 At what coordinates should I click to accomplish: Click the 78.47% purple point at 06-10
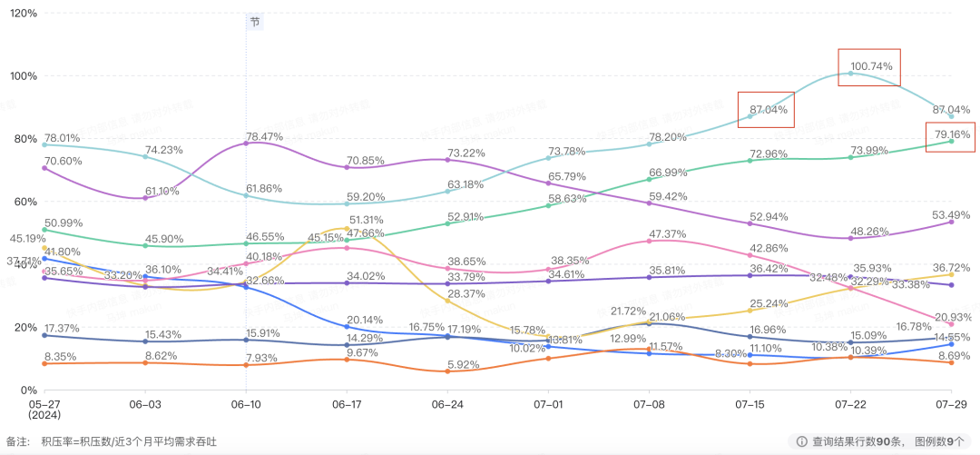(x=246, y=143)
